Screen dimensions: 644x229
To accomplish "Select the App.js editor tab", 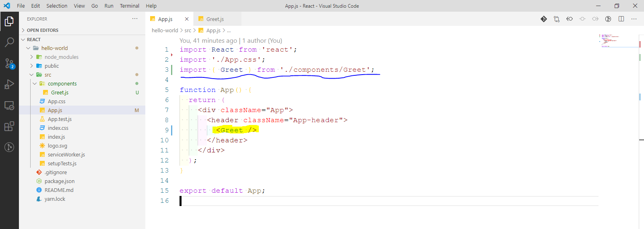I will (x=169, y=19).
